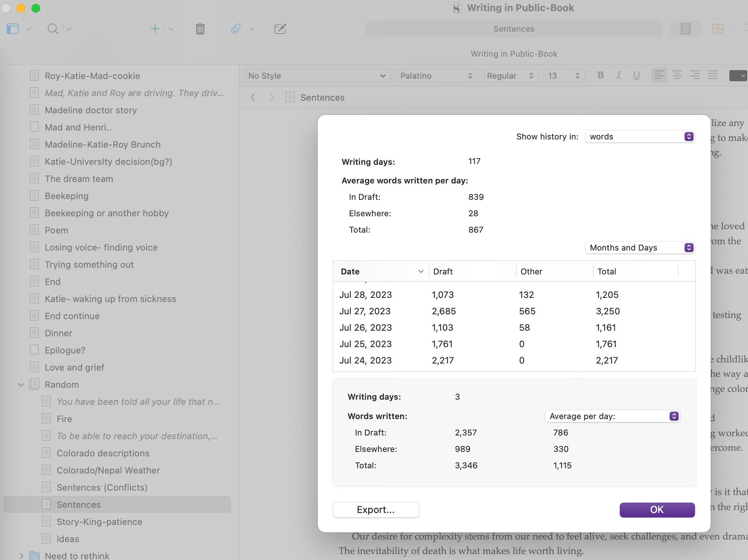Toggle italic text formatting
Viewport: 748px width, 560px height.
tap(618, 75)
